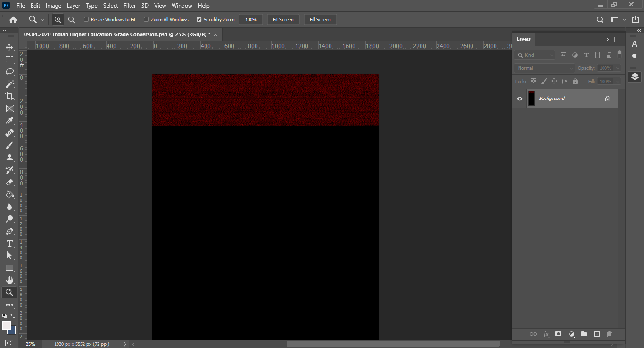Select the Horizontal Type tool

tap(9, 243)
